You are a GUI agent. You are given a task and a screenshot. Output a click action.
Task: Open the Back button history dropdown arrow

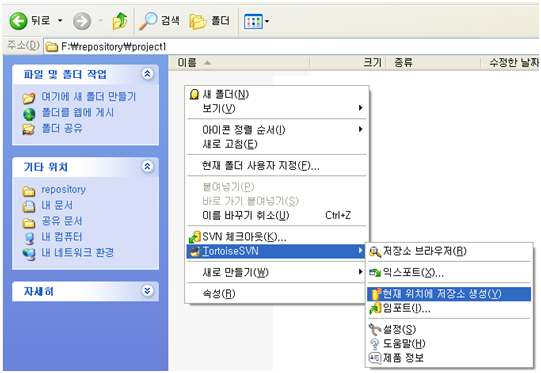[x=60, y=21]
